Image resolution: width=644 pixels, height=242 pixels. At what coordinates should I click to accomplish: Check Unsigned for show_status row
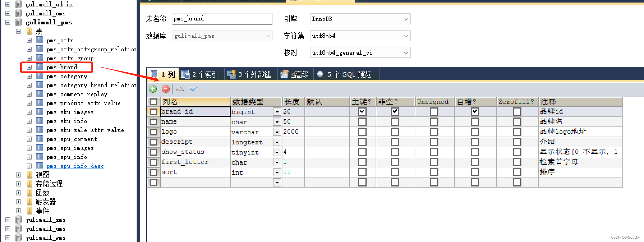point(434,152)
